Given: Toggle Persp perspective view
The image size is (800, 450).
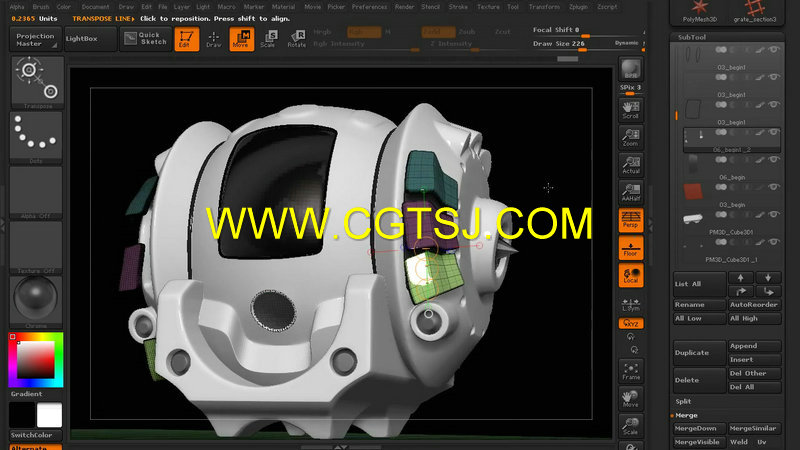Looking at the screenshot, I should point(631,220).
